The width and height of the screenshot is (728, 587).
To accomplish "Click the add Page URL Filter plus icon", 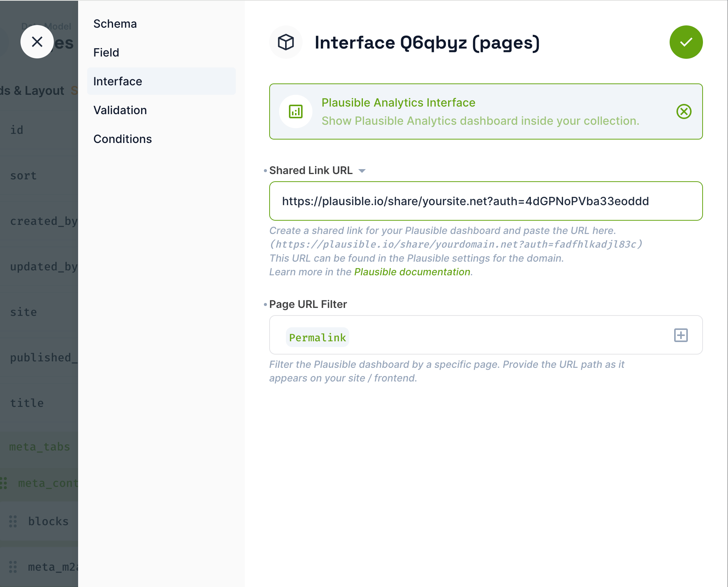I will [681, 336].
